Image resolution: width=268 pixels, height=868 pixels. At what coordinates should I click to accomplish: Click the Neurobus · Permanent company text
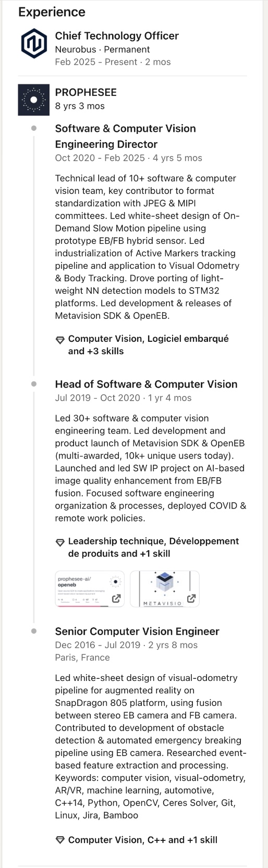(x=102, y=49)
